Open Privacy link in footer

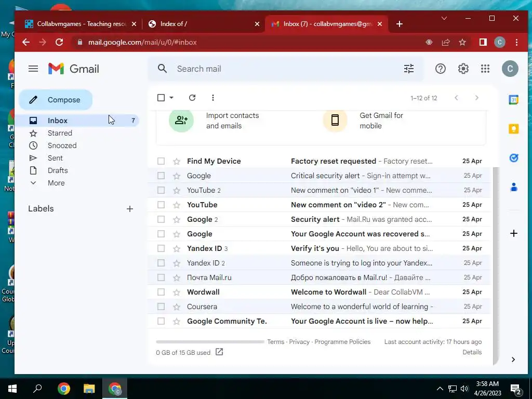(299, 342)
